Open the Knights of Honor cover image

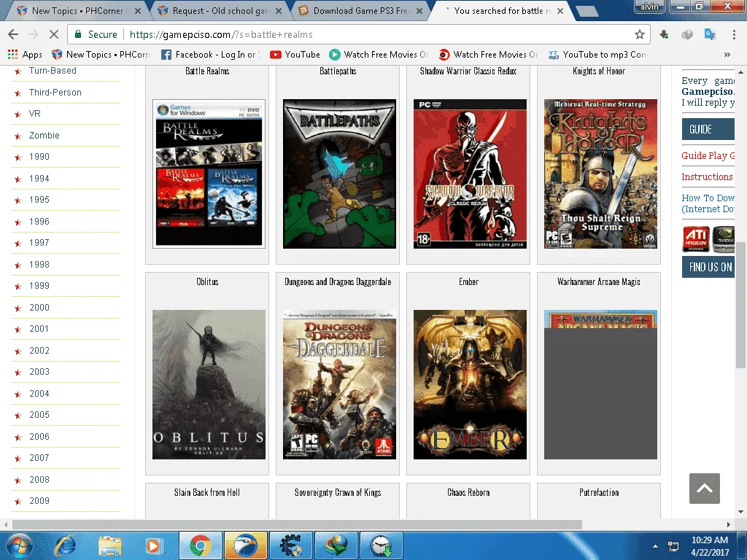tap(600, 174)
